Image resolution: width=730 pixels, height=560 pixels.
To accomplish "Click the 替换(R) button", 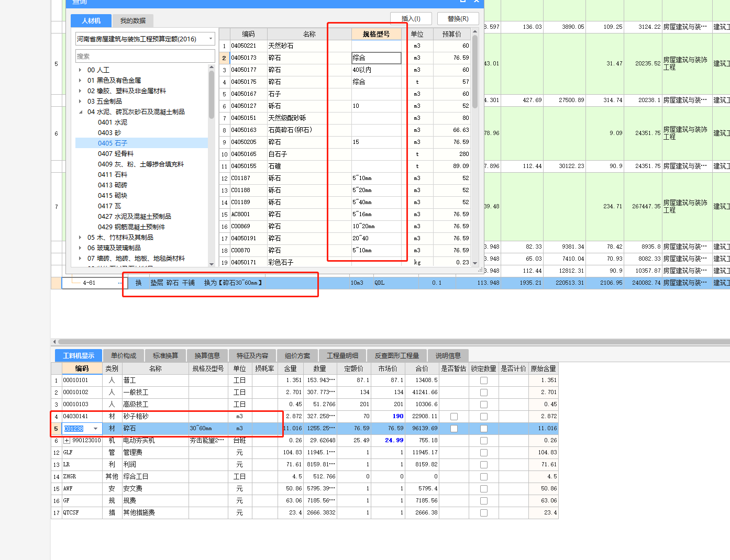I will click(458, 19).
